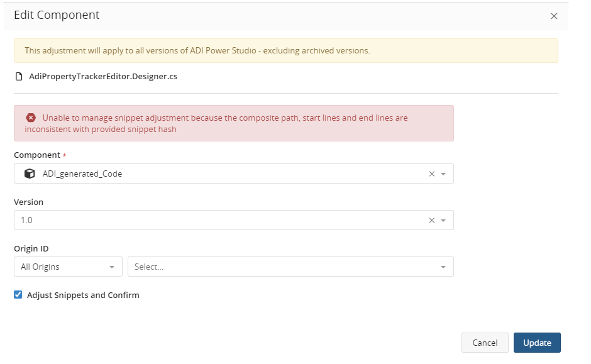The image size is (591, 364).
Task: Click the Select... origin ID field
Action: coord(290,267)
